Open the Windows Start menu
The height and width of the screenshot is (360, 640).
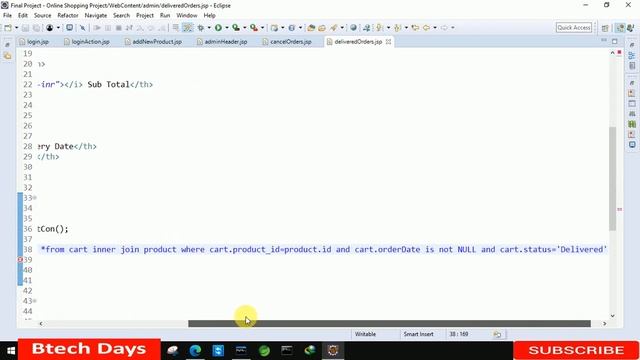[x=11, y=351]
